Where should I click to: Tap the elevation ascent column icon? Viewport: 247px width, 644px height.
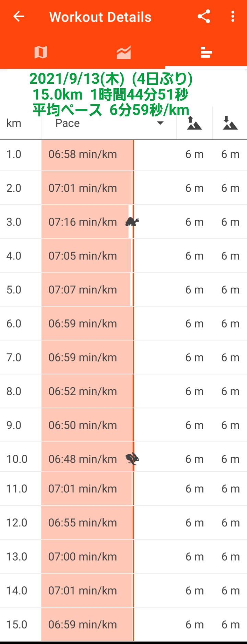(x=194, y=123)
